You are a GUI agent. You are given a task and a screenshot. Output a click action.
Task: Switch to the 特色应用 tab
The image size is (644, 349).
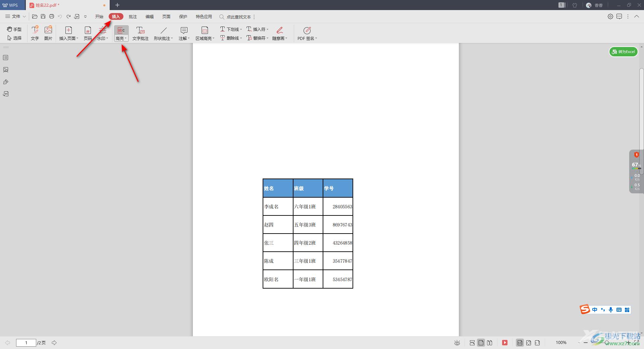(x=204, y=16)
